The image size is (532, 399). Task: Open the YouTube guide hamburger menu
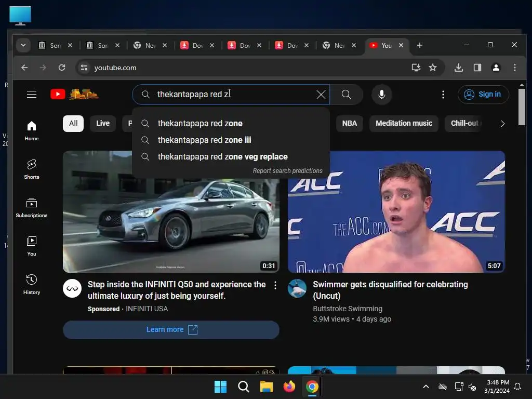click(x=32, y=95)
